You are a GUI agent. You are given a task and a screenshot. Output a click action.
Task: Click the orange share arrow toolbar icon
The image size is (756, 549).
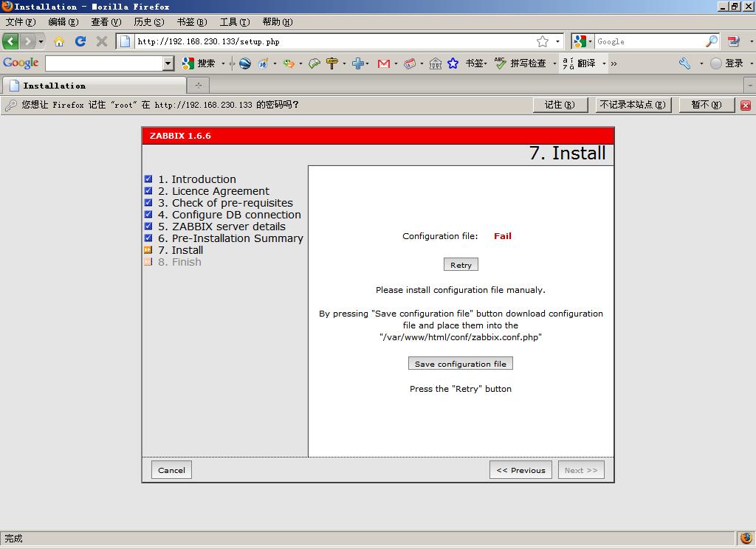[x=289, y=63]
